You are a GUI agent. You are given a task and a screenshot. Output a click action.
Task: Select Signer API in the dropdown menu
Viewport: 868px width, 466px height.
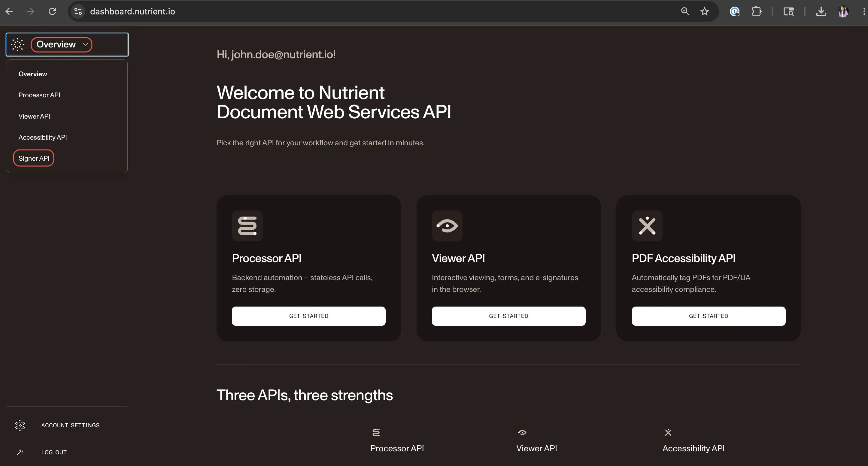[34, 158]
